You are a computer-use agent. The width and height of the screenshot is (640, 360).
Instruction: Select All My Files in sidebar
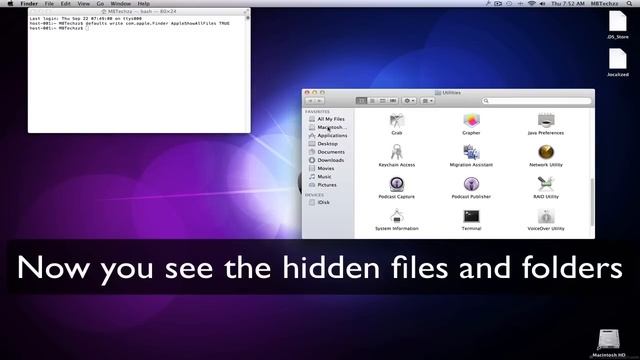pos(327,119)
